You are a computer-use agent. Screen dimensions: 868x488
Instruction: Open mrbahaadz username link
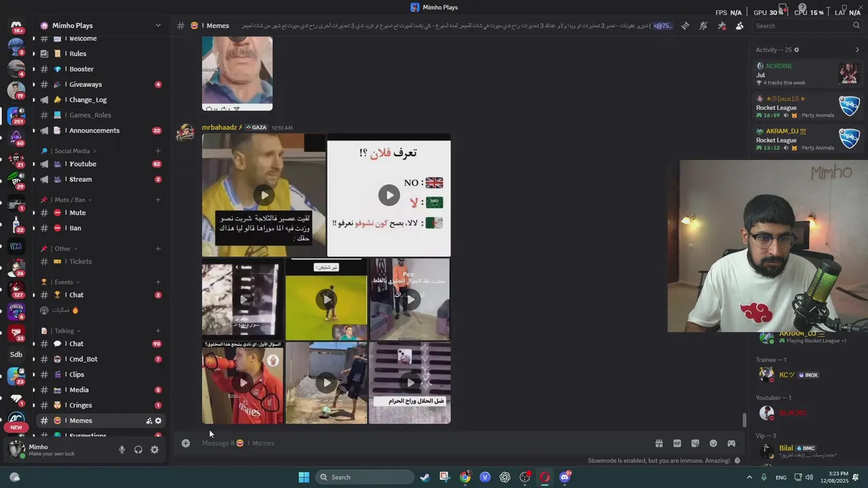[219, 127]
